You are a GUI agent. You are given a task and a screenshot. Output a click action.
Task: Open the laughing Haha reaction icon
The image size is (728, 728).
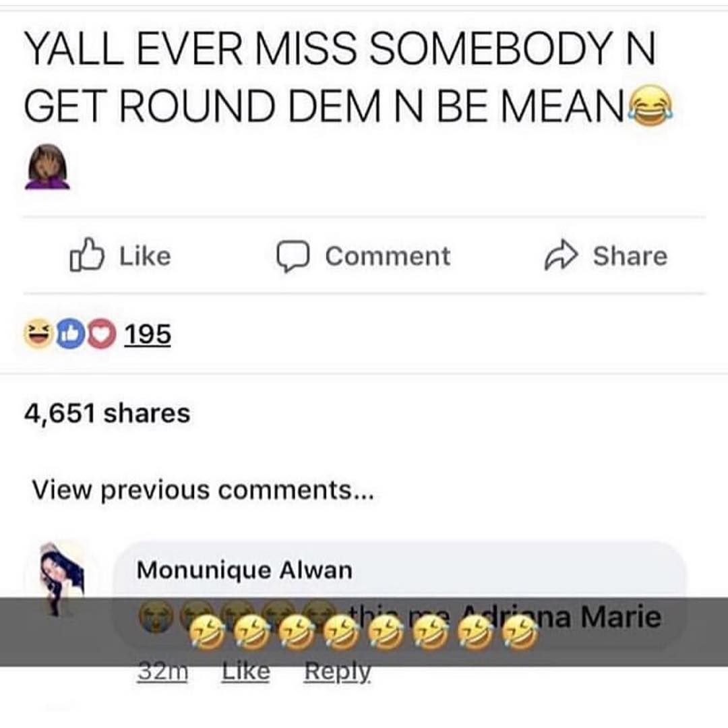[38, 334]
